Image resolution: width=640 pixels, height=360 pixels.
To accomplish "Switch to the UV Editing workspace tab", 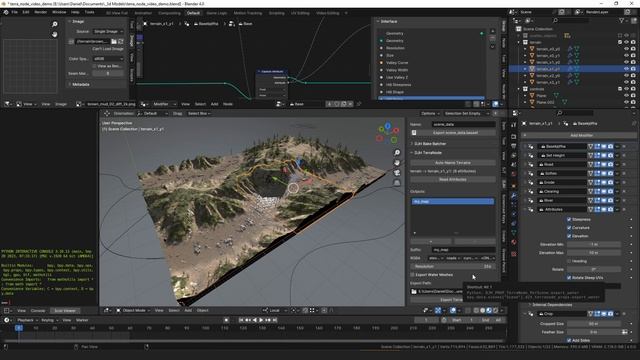I will coord(300,13).
